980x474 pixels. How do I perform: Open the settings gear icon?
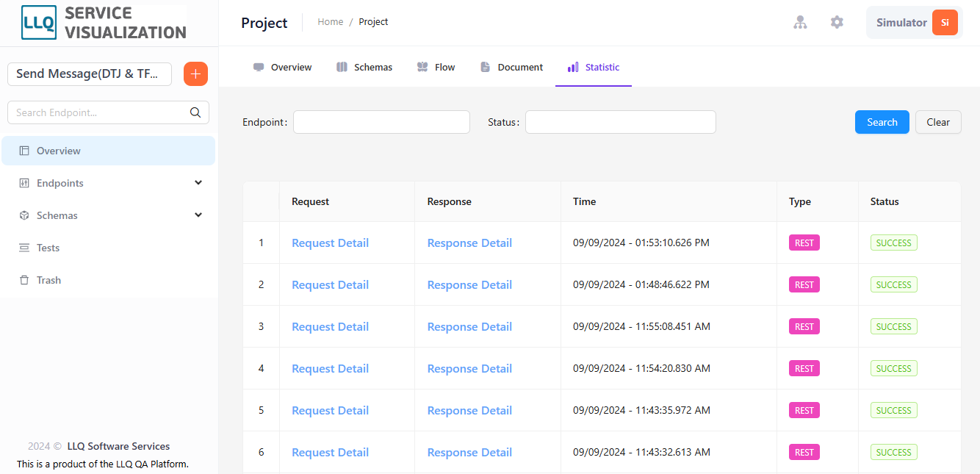coord(837,23)
